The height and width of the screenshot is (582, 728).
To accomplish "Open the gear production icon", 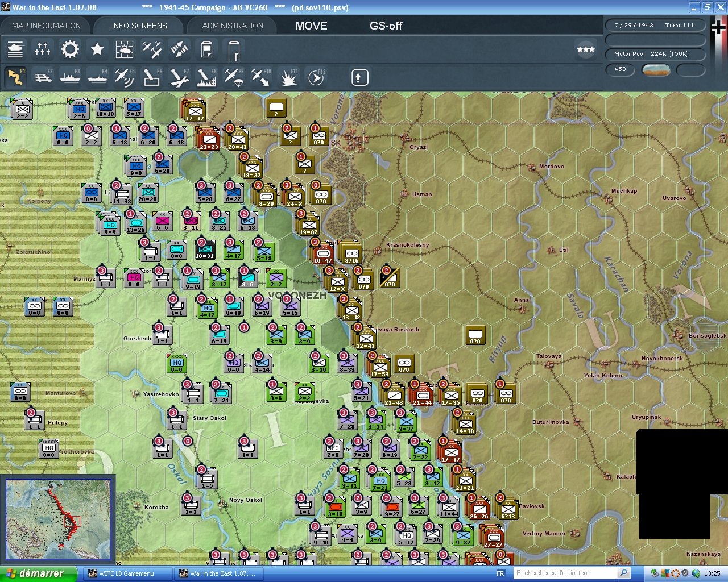I will 70,49.
